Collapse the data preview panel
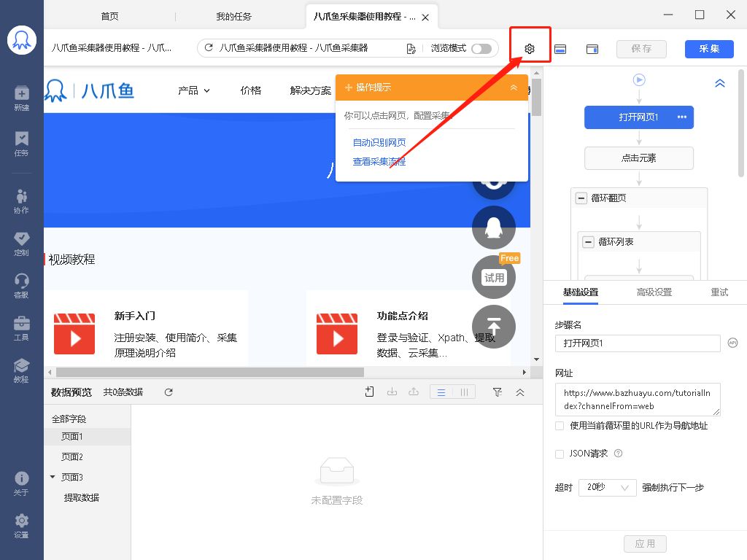Screen dimensions: 747x560 tap(519, 392)
